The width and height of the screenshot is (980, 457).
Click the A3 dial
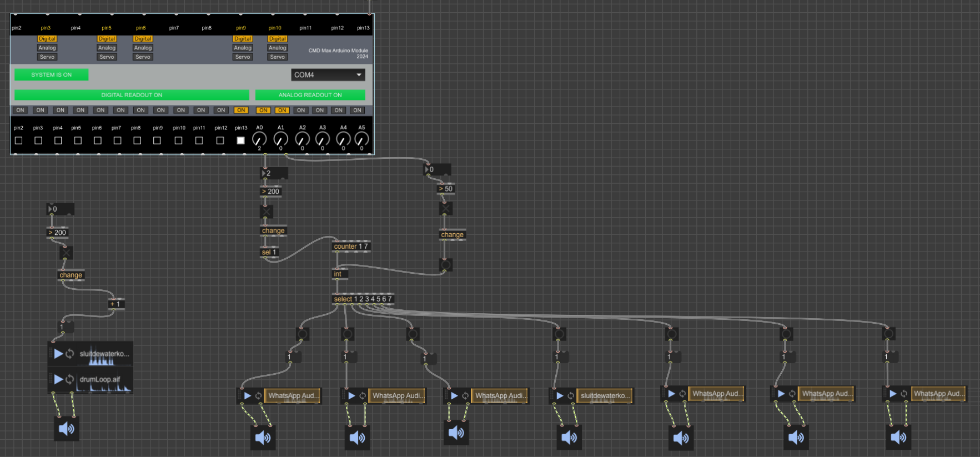(x=323, y=139)
